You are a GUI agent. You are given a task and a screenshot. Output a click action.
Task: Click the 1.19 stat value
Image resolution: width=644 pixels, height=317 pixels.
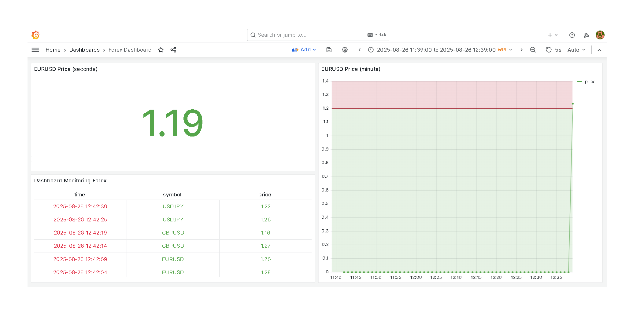172,123
